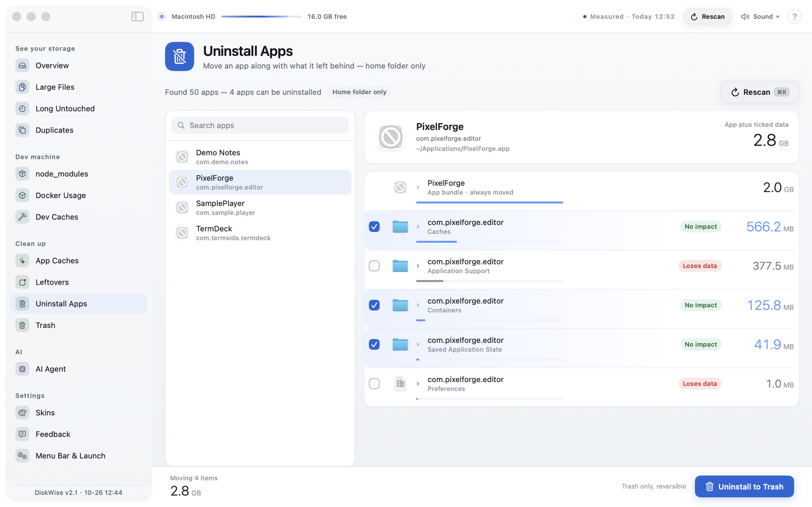This screenshot has height=507, width=812.
Task: Click the Leftovers sidebar icon
Action: (x=22, y=282)
